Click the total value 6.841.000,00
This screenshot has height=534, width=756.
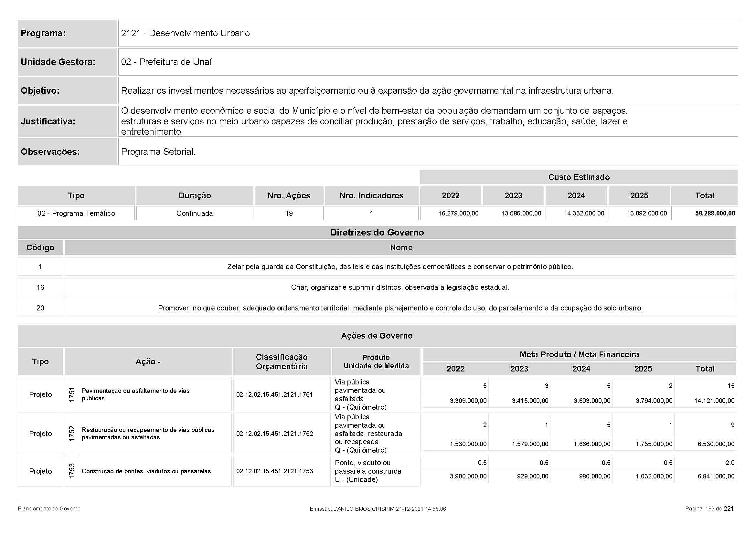pos(716,476)
